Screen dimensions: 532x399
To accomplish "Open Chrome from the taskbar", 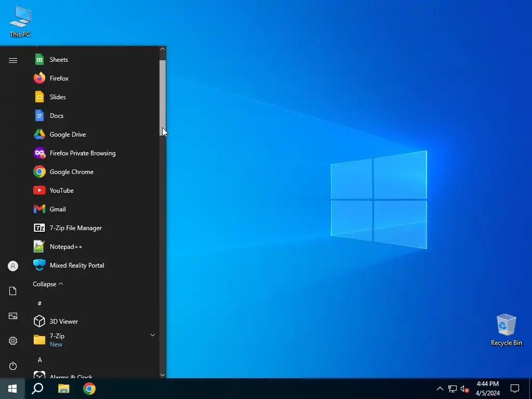I will click(x=89, y=389).
